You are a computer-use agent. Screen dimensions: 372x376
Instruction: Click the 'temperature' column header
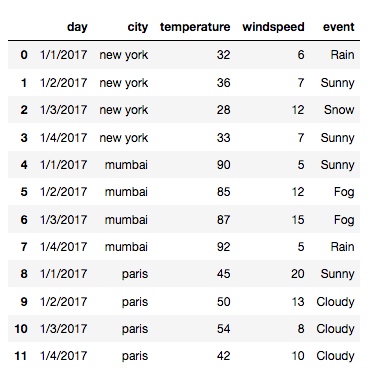coord(195,27)
